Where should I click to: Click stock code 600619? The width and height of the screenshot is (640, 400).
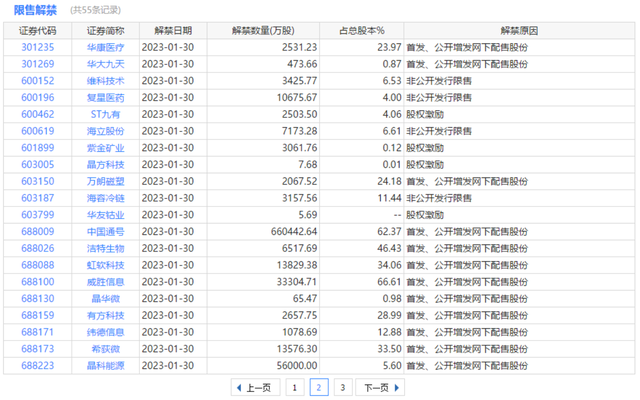coord(38,131)
